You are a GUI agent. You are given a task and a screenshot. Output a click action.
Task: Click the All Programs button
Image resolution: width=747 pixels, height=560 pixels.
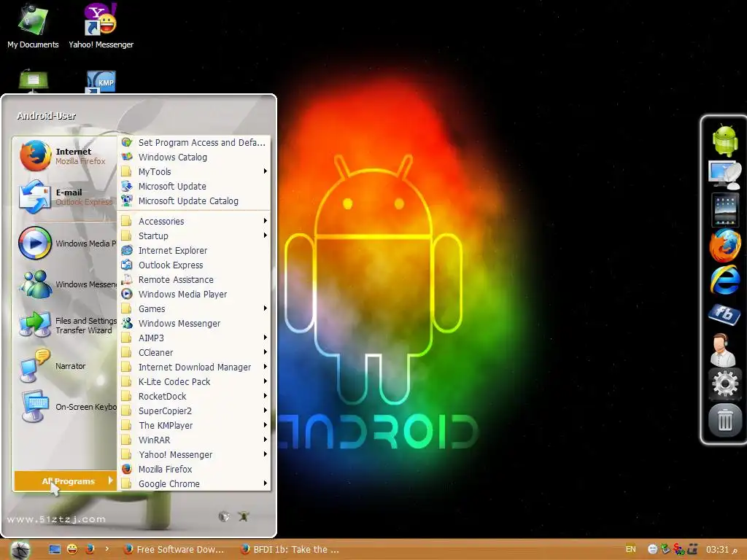pyautogui.click(x=65, y=481)
